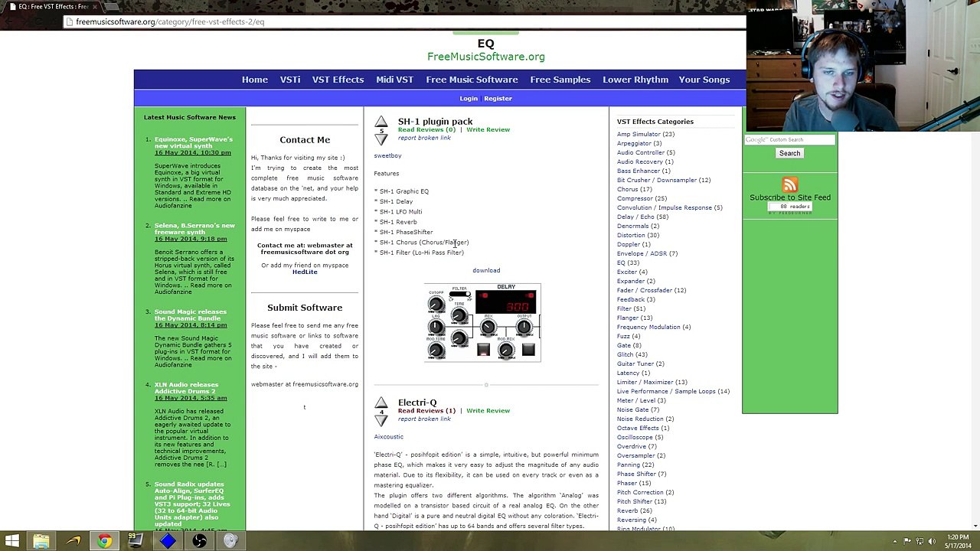Open the OBS taskbar icon
Screen dimensions: 980x551
point(199,542)
